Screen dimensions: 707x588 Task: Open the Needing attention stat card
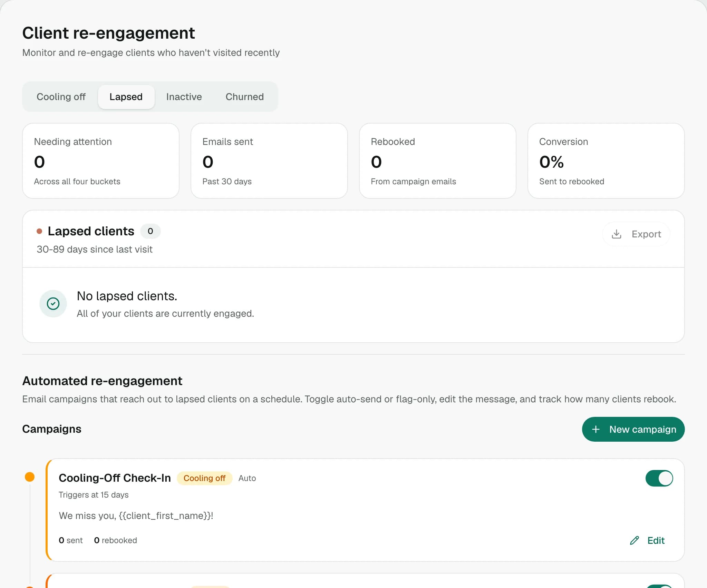pyautogui.click(x=101, y=161)
